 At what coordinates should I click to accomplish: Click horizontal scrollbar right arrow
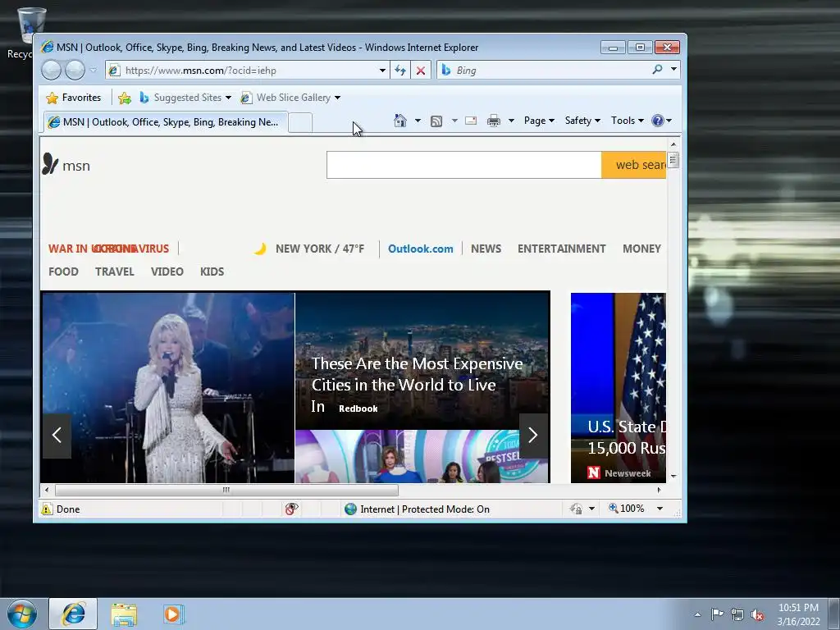click(x=659, y=490)
